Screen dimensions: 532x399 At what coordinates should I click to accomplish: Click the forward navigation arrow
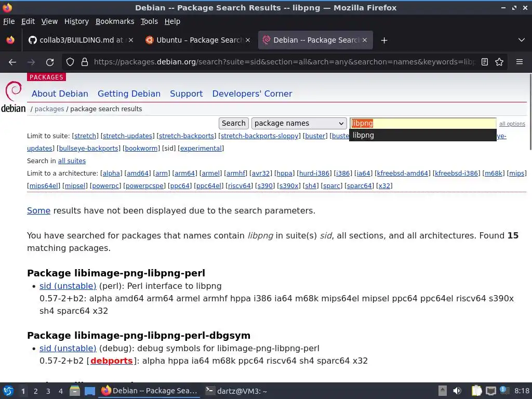(x=31, y=62)
